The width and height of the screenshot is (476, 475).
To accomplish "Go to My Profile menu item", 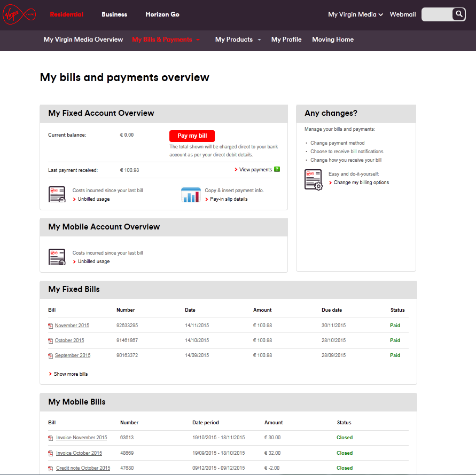I will click(x=286, y=39).
